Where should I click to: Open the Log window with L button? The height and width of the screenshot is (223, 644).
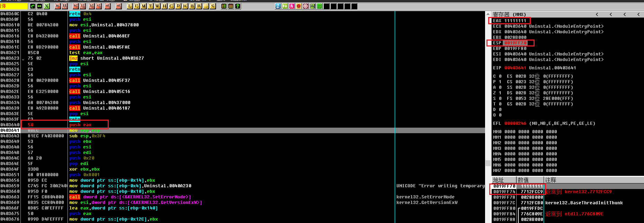(130, 6)
